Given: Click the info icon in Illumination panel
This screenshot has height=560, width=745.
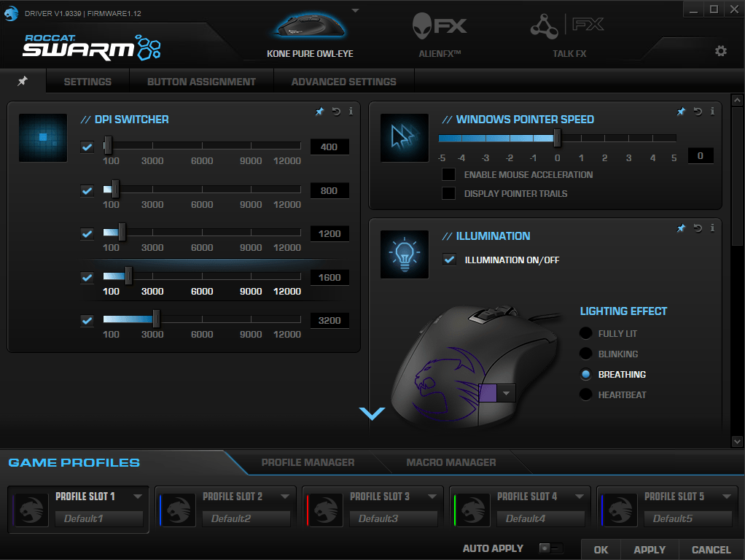Looking at the screenshot, I should [712, 227].
